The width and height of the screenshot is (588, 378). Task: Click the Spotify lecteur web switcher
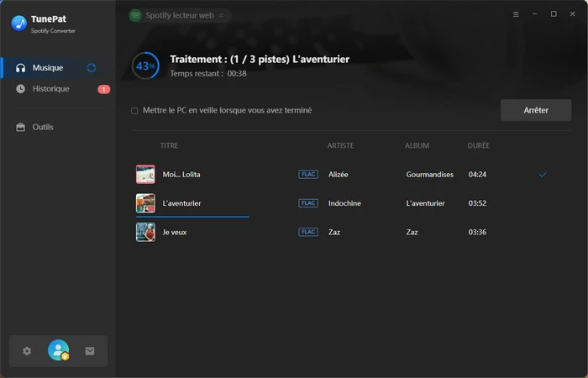point(180,15)
